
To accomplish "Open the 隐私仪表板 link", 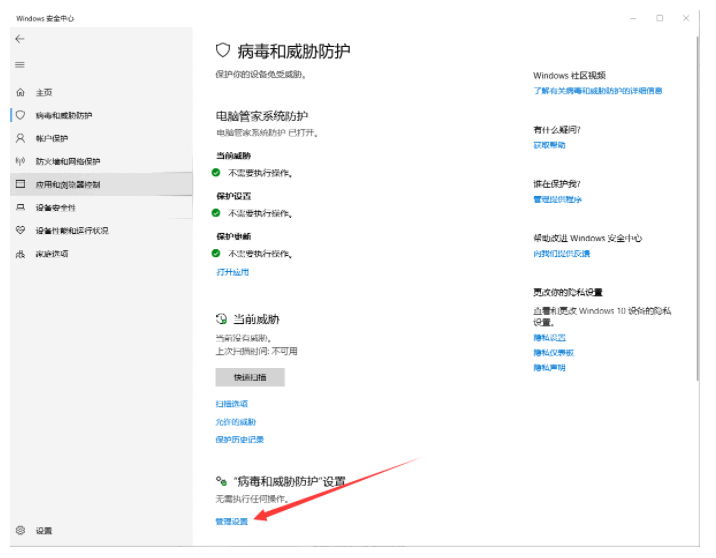I will 553,353.
